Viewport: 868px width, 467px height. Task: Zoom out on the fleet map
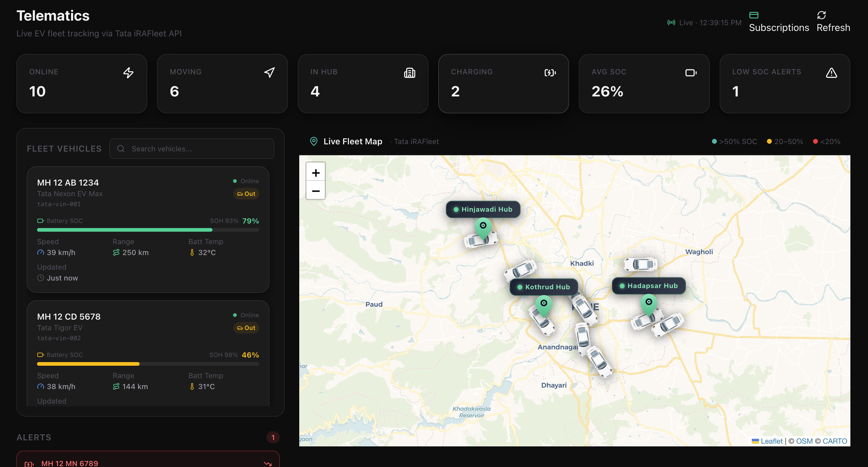315,191
